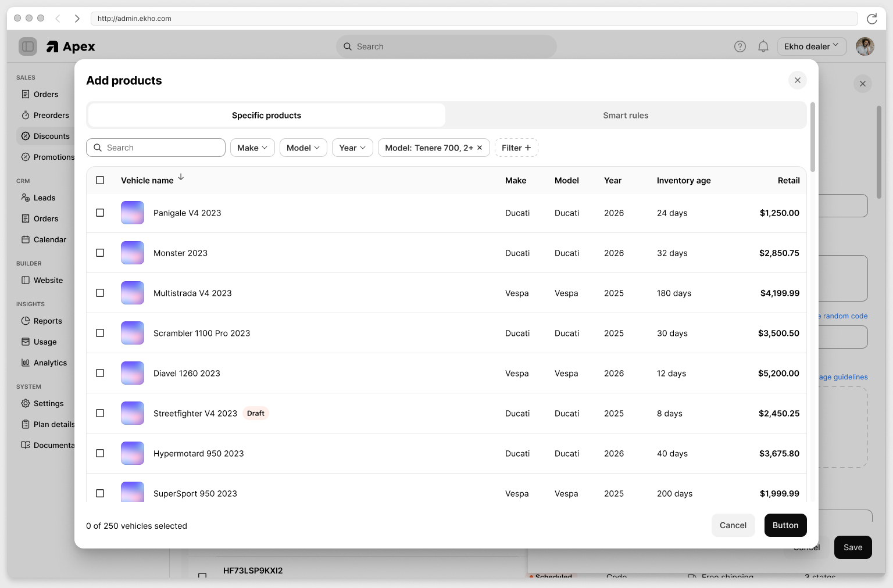Click Panigale V4 2023 thumbnail

(x=133, y=213)
